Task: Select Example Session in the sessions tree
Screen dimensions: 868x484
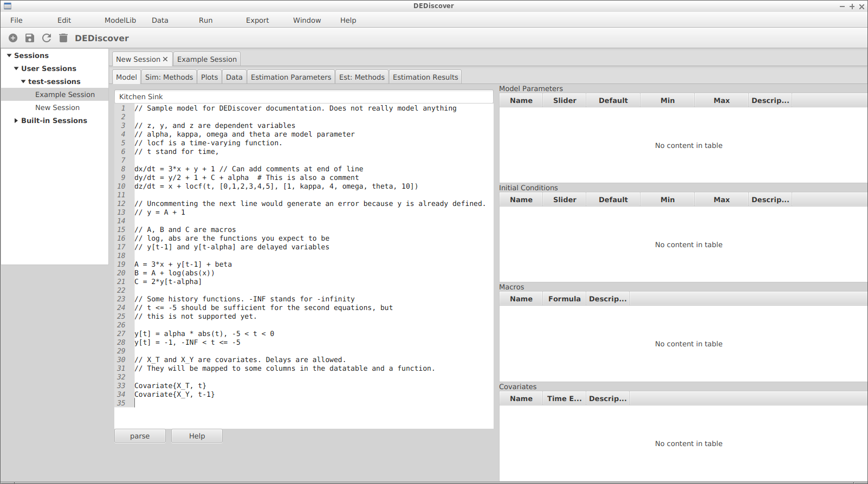Action: click(x=65, y=94)
